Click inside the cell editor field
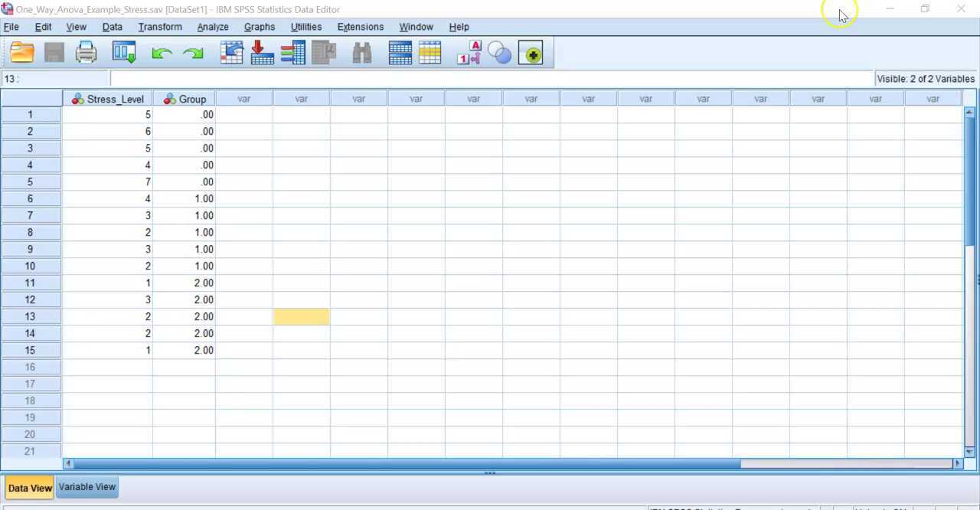Screen dimensions: 980x510 pyautogui.click(x=306, y=78)
